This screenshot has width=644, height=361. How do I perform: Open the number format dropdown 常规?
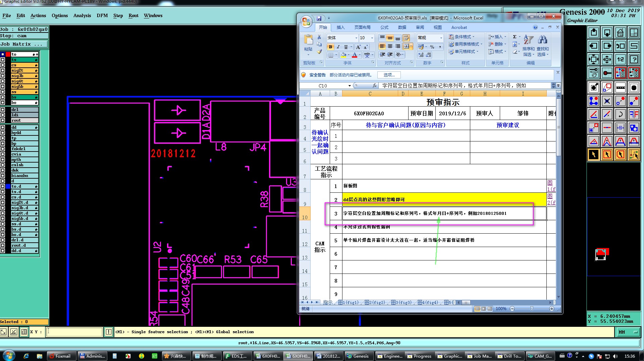(441, 38)
